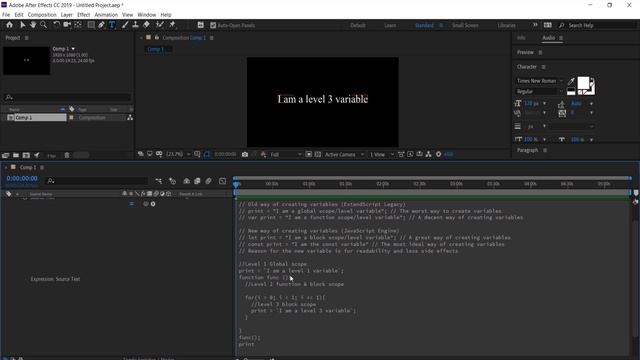Screen dimensions: 640x360
Task: Select the Rectangle shape tool
Action: click(x=91, y=25)
